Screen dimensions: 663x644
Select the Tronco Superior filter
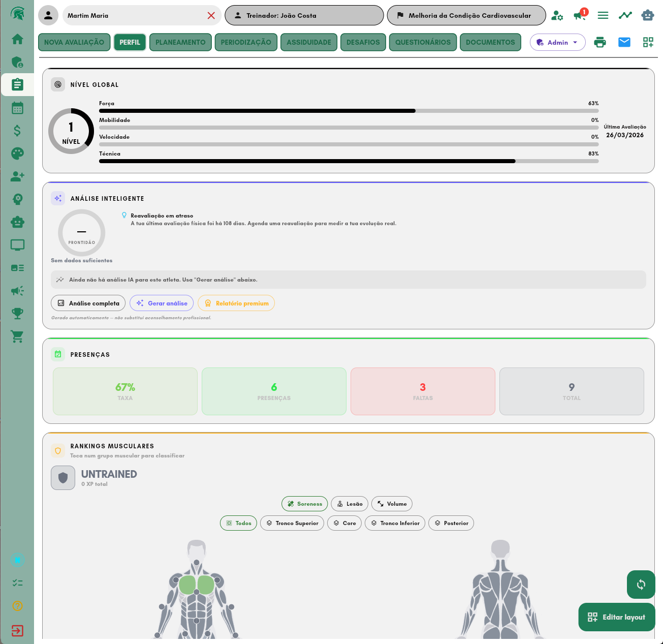pyautogui.click(x=292, y=523)
